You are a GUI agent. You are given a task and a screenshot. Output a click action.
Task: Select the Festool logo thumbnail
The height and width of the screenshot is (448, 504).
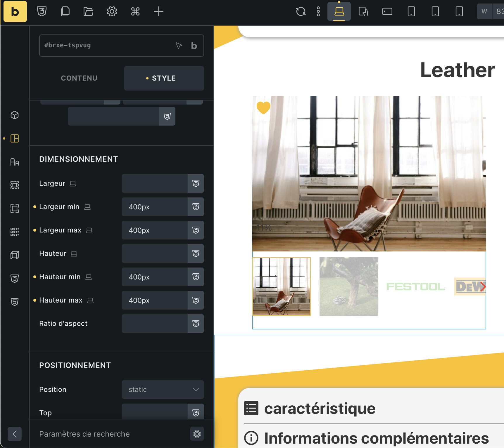pos(416,286)
